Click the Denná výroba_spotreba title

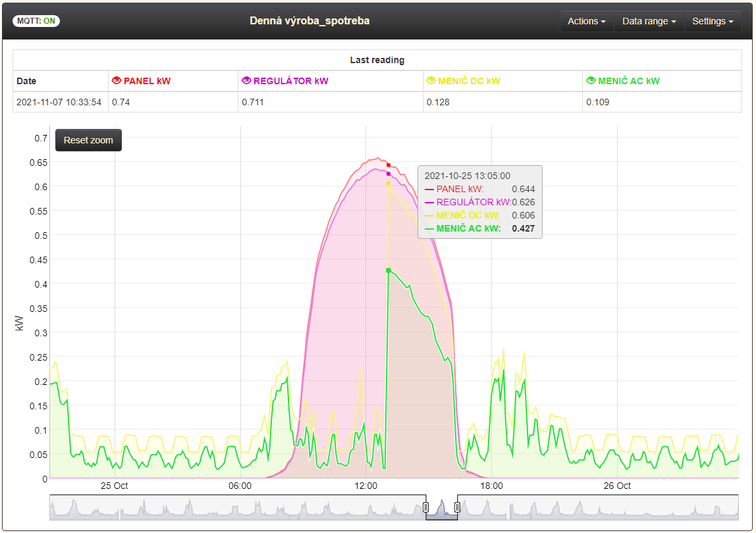[310, 20]
